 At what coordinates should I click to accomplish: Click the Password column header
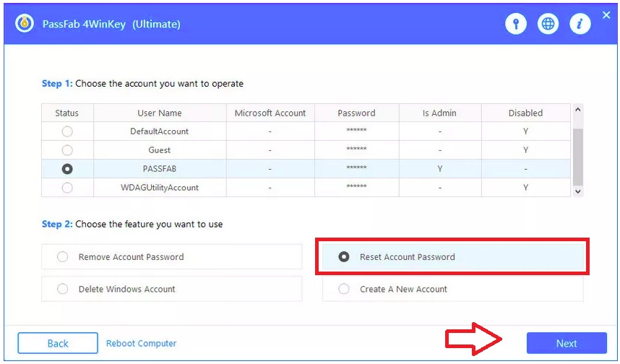click(357, 113)
